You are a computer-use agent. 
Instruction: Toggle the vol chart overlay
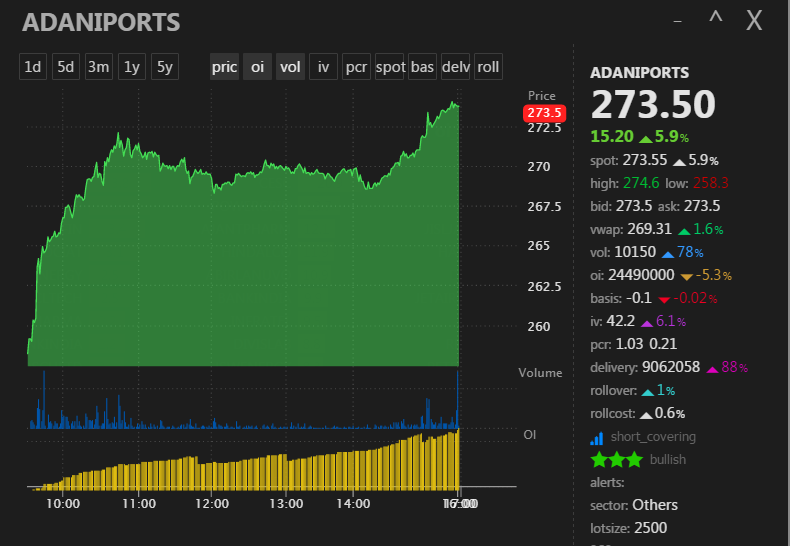[290, 67]
